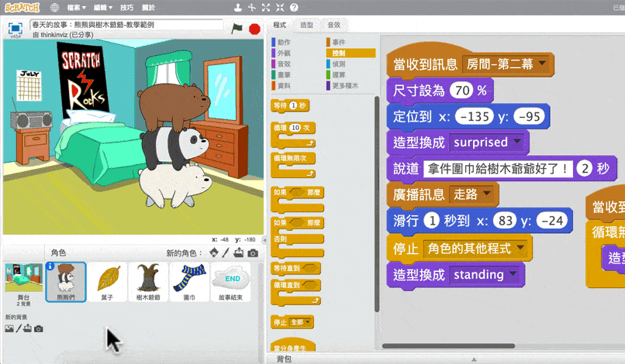This screenshot has height=364, width=625.
Task: Switch to the 造型 costumes tab
Action: [x=306, y=25]
